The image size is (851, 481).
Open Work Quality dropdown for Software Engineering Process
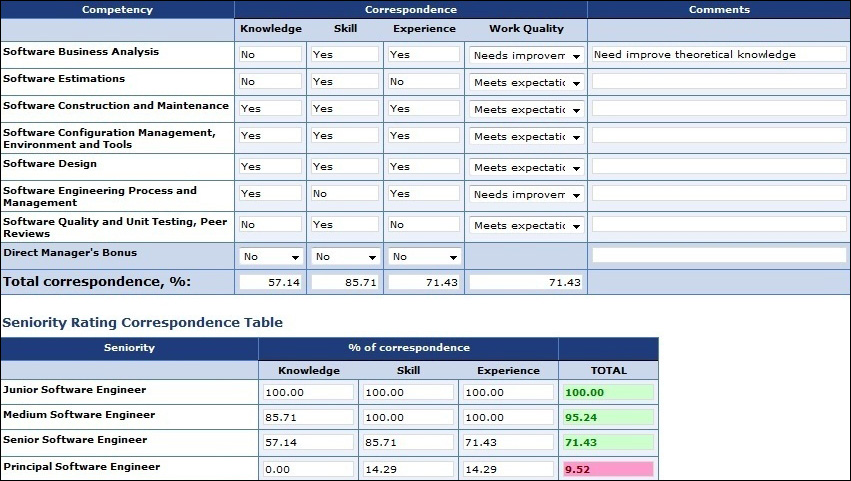coord(526,194)
